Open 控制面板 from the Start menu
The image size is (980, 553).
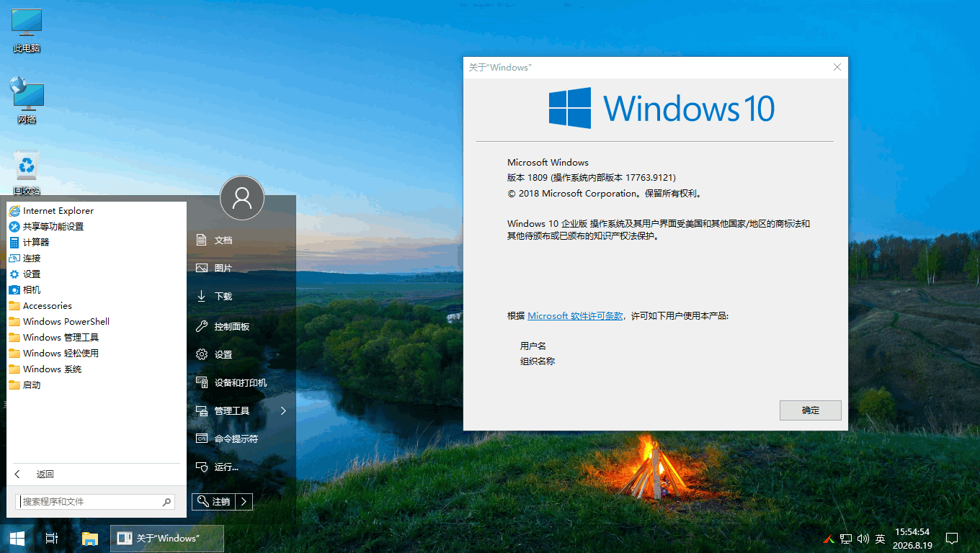point(241,326)
